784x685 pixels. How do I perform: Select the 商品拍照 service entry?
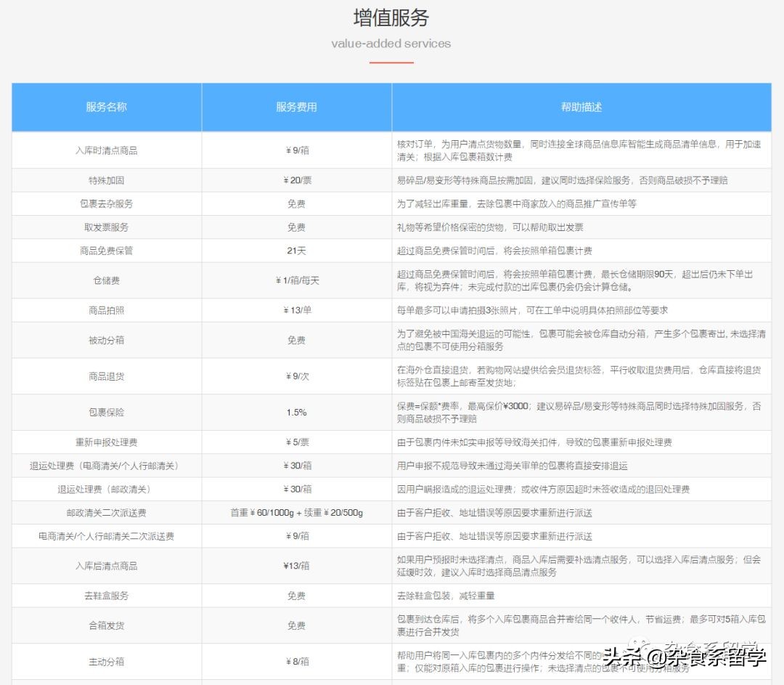106,310
